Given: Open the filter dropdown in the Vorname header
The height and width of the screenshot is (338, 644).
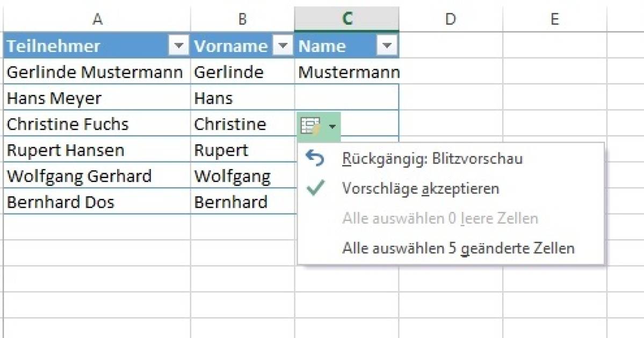Looking at the screenshot, I should (283, 46).
